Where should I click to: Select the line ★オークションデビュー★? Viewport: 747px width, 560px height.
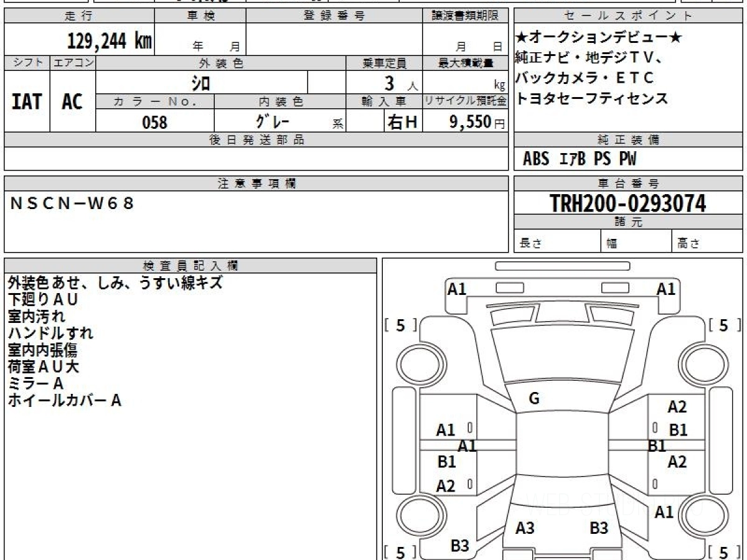(599, 38)
